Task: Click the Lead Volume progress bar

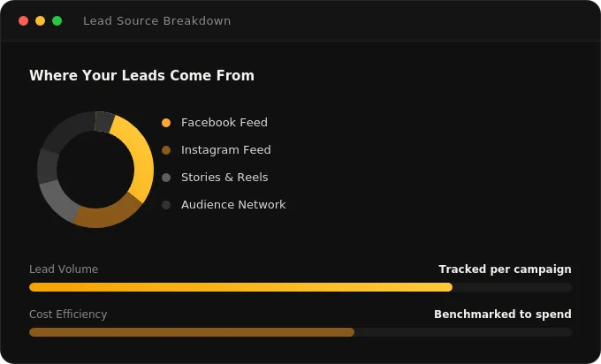Action: (300, 287)
